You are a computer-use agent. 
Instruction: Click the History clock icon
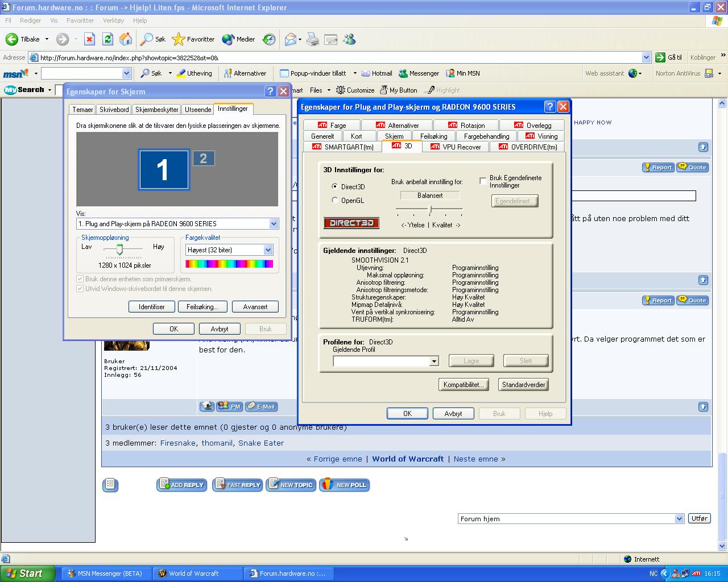269,39
